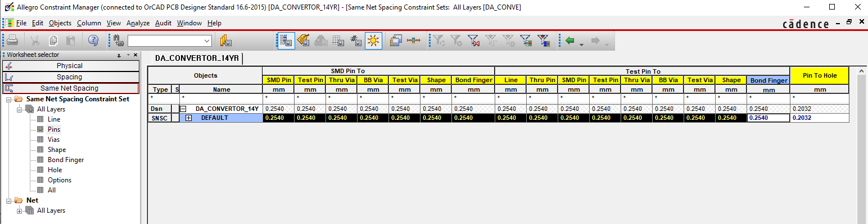Viewport: 868px width, 224px height.
Task: Click the last funnel icon with colored table
Action: tap(544, 41)
